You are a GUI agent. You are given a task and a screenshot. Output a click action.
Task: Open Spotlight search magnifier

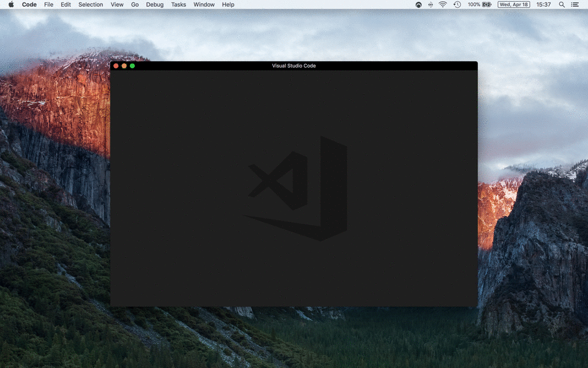pyautogui.click(x=562, y=4)
